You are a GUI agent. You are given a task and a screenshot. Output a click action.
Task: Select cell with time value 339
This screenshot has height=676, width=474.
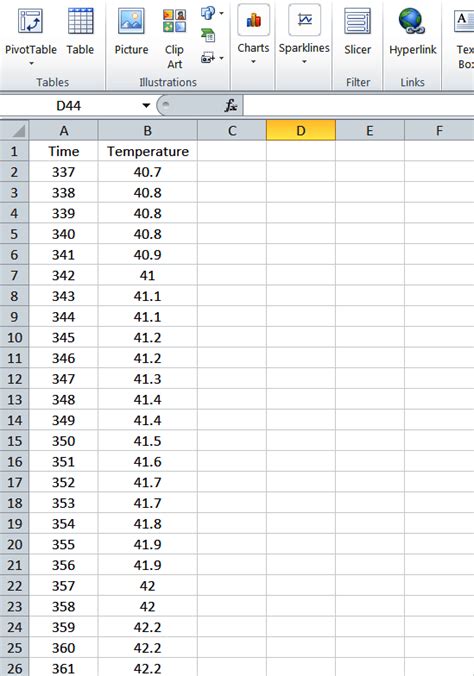[x=64, y=213]
